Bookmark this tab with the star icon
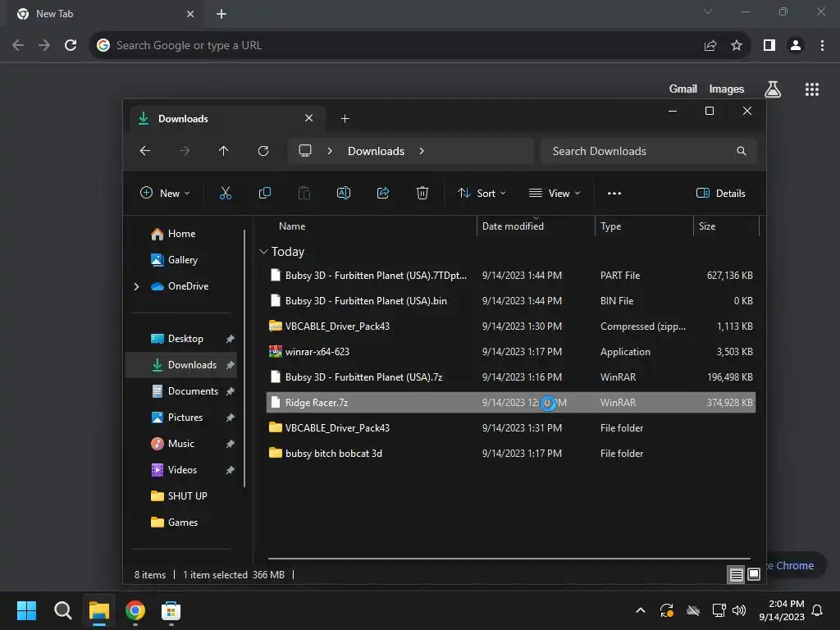Image resolution: width=840 pixels, height=630 pixels. 737,46
